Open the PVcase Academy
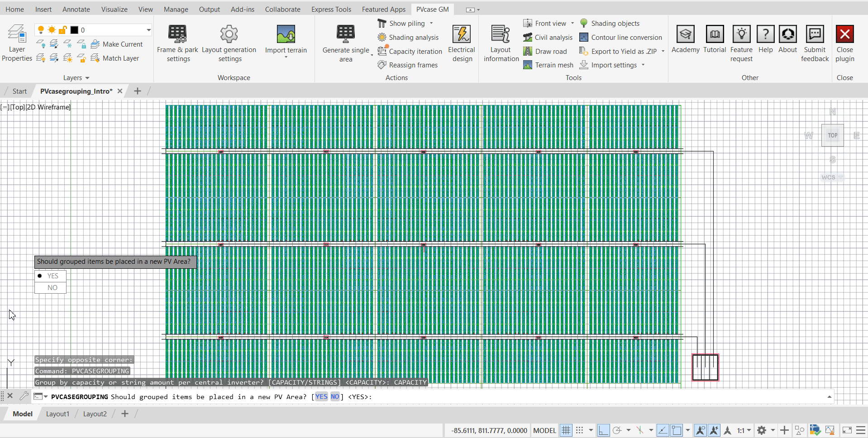 pos(685,43)
